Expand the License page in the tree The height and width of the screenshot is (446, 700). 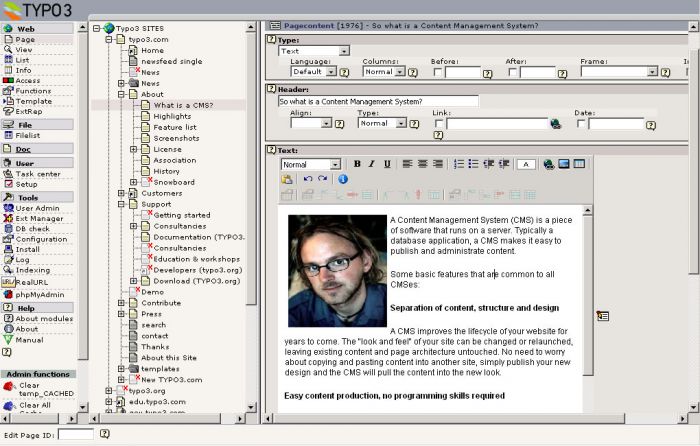coord(134,149)
